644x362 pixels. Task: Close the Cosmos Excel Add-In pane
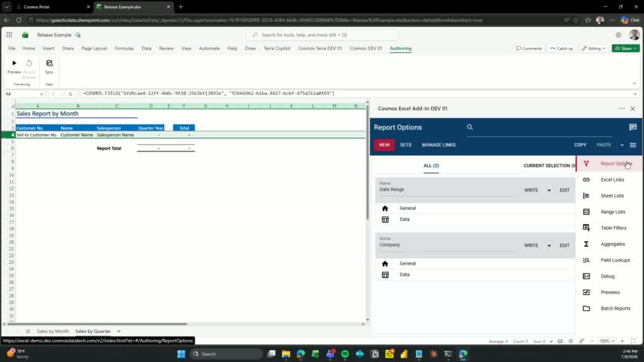(633, 108)
